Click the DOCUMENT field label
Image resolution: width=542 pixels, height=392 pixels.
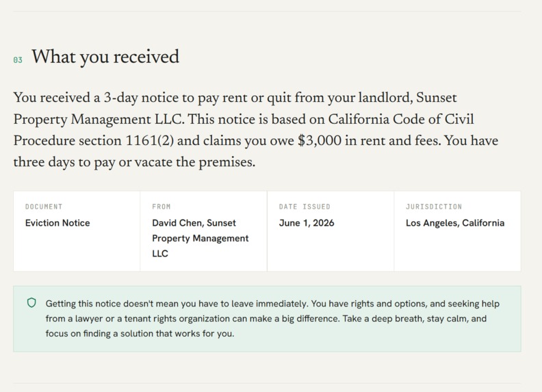pyautogui.click(x=44, y=207)
